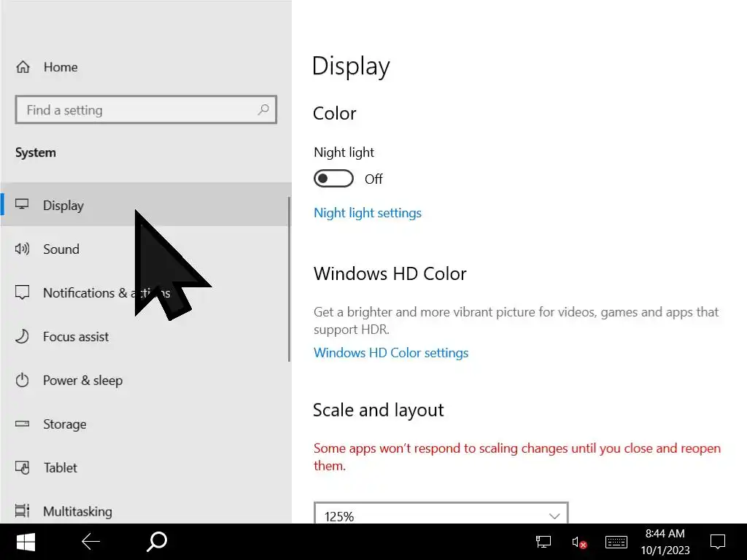747x560 pixels.
Task: Click the magnifier icon in Find a setting
Action: click(x=263, y=110)
